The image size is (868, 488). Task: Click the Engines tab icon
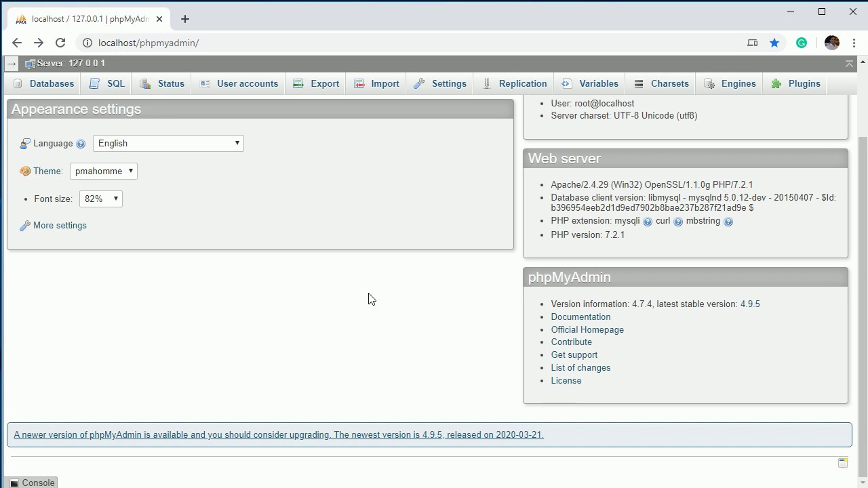709,84
